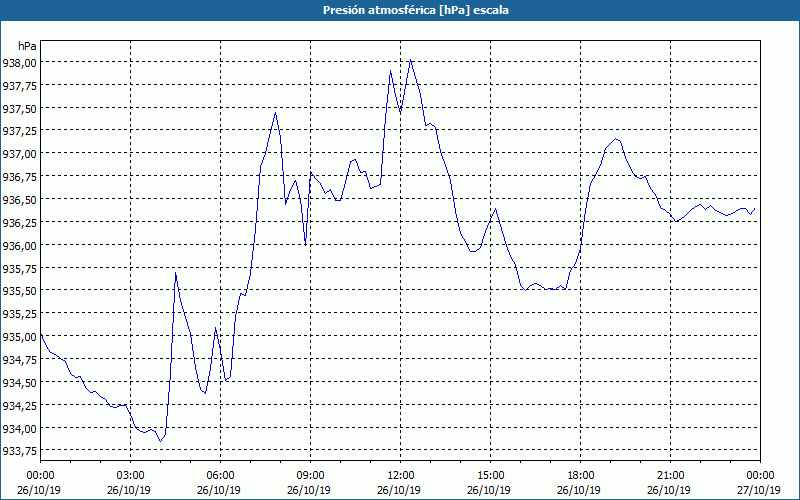Click the '26/10/19' date under 12:00
The height and width of the screenshot is (500, 800).
[x=398, y=490]
